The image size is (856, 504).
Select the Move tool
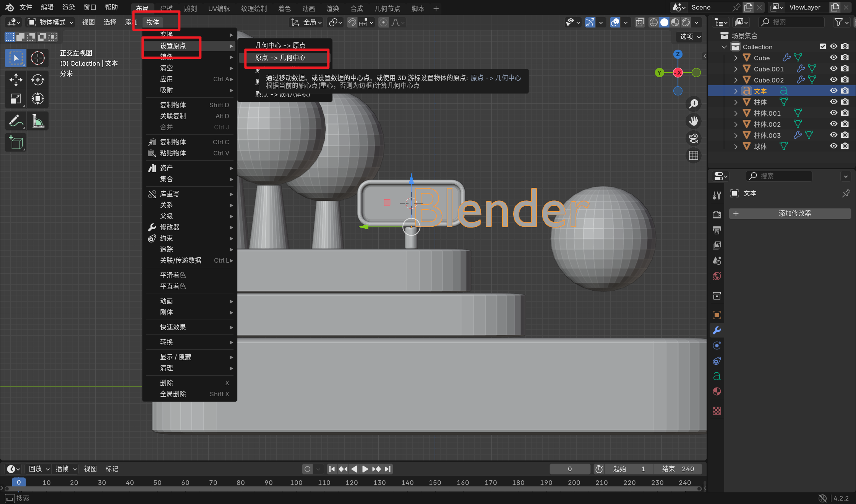(x=16, y=79)
